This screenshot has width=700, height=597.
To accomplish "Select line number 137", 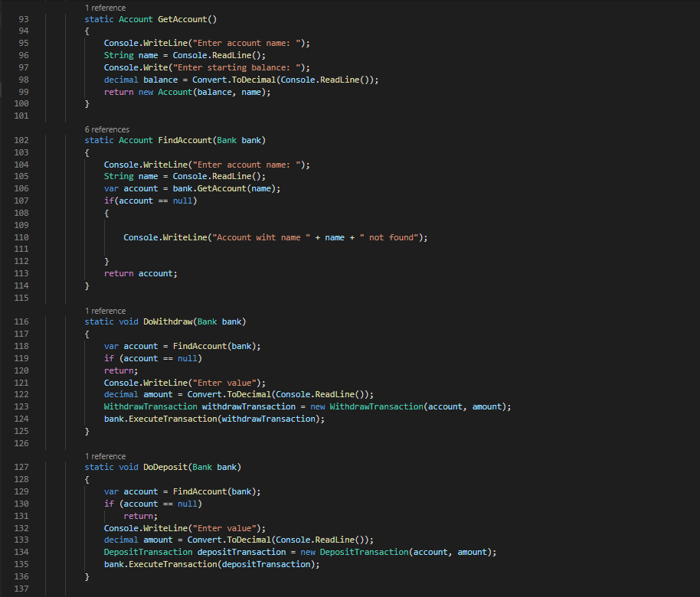I will coord(22,588).
